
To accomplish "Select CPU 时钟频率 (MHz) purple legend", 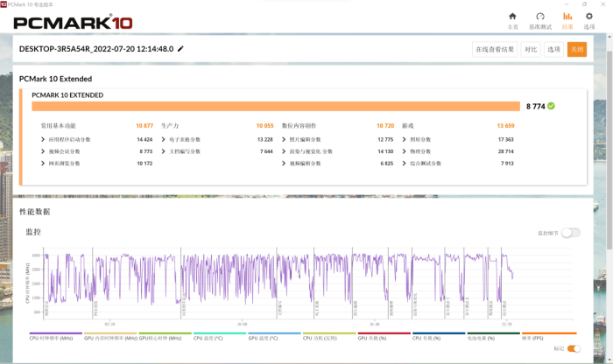I will coord(55,336).
